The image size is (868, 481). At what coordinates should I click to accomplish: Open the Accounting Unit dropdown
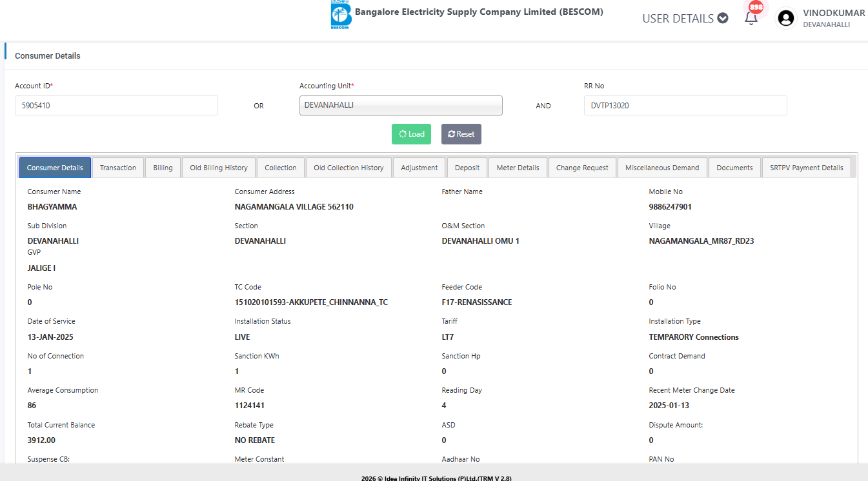pyautogui.click(x=400, y=105)
